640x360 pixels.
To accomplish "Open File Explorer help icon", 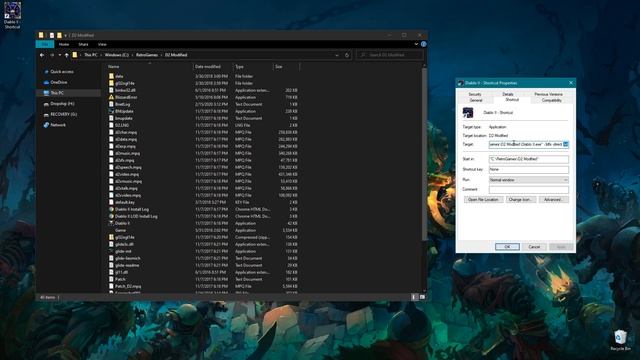I will click(424, 44).
